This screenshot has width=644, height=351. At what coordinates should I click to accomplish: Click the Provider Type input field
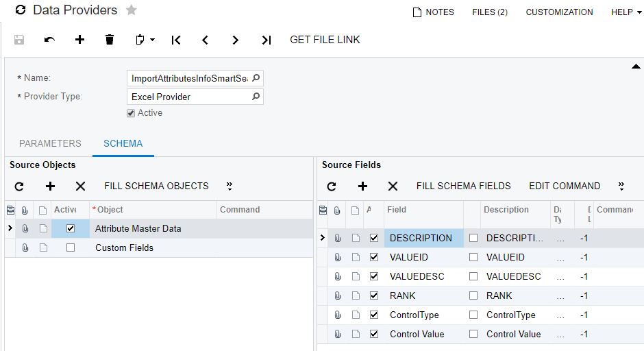(189, 97)
